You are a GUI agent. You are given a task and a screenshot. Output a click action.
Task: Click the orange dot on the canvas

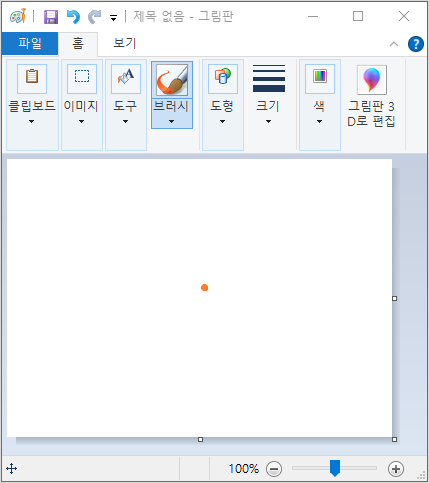(x=205, y=287)
